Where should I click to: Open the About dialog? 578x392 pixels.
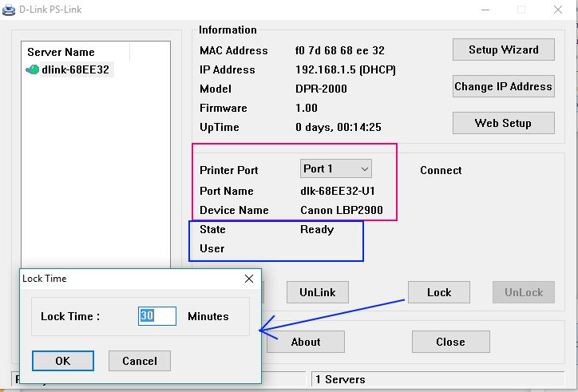point(306,342)
